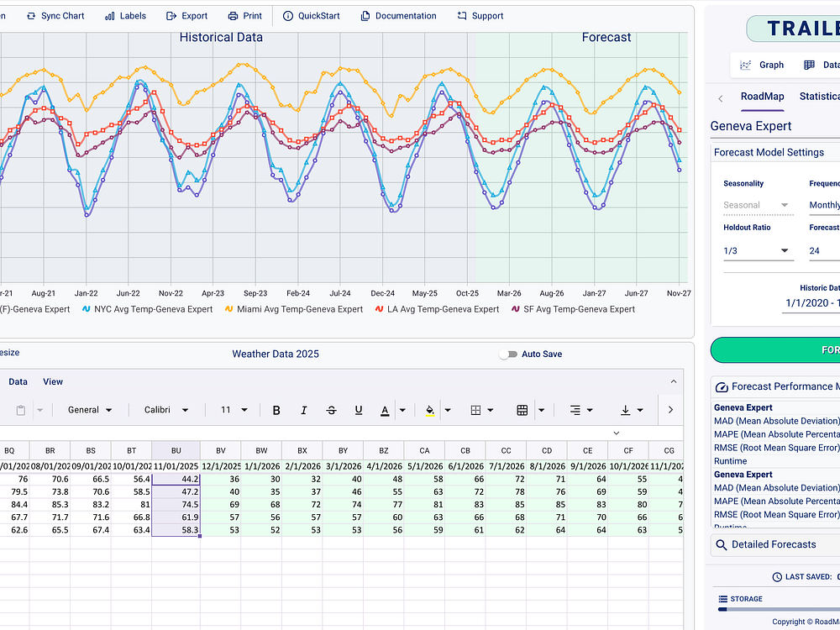Screen dimensions: 840x630
Task: Switch to the RoadMap tab
Action: point(762,97)
